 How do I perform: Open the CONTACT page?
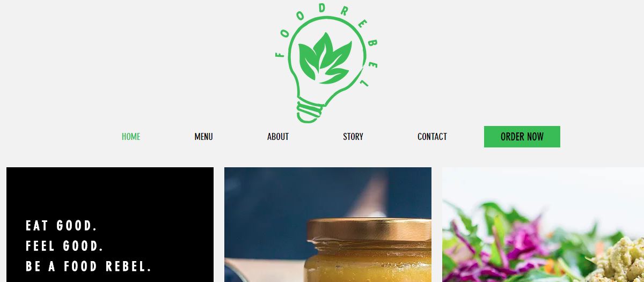[432, 137]
